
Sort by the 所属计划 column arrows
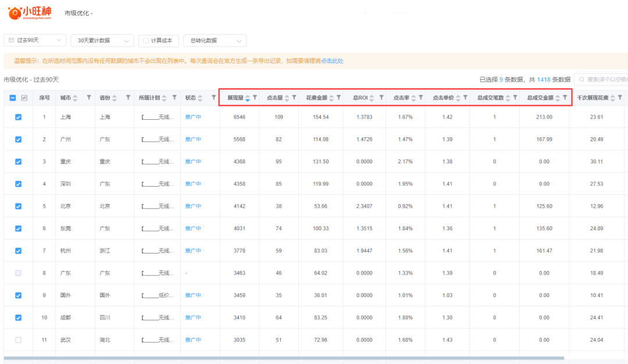tap(164, 98)
